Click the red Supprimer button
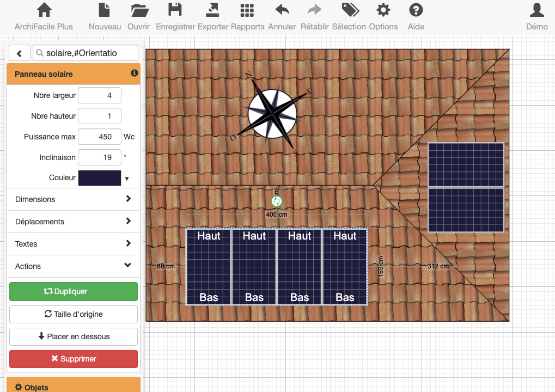The height and width of the screenshot is (392, 555). click(x=74, y=359)
